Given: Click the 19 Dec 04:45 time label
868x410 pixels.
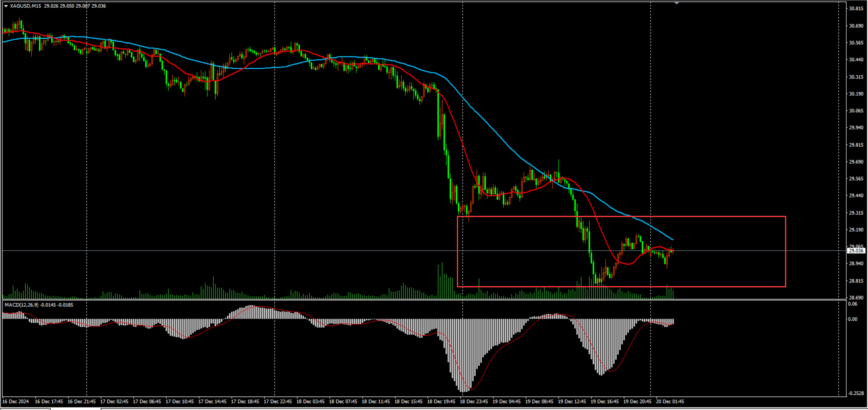Looking at the screenshot, I should [507, 401].
